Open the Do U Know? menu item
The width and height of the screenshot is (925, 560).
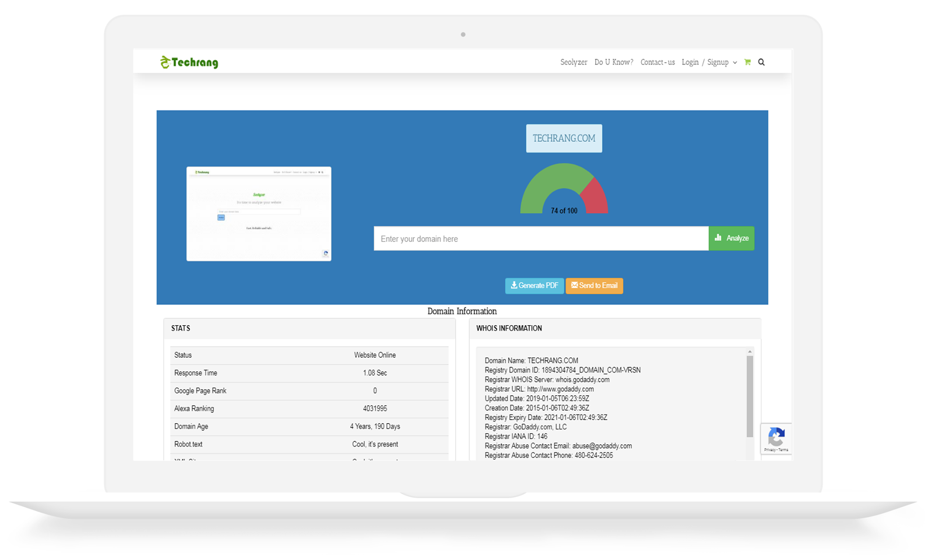[x=614, y=62]
